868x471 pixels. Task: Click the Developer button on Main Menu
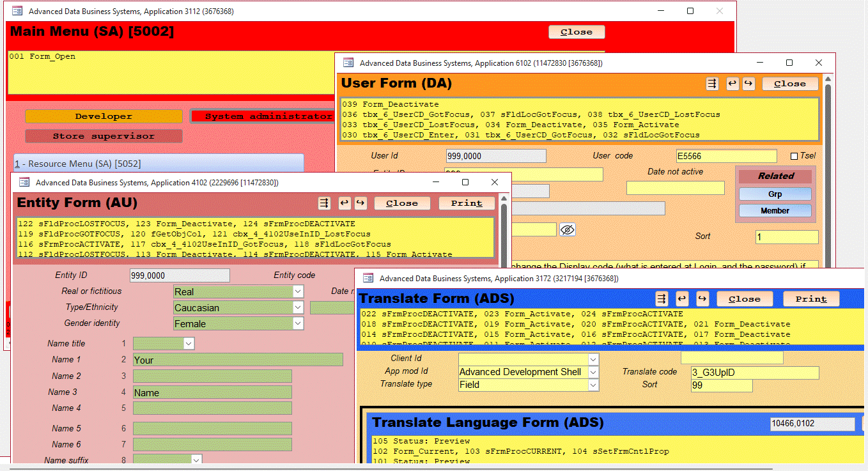click(x=104, y=116)
